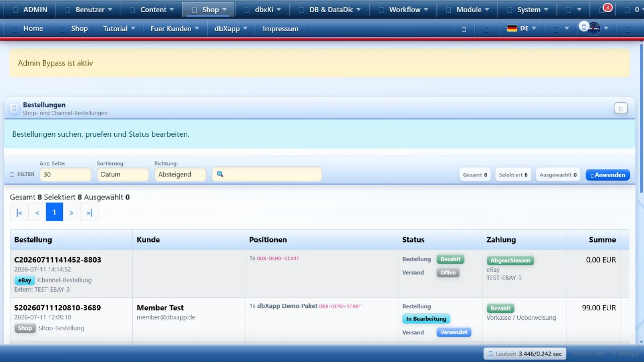Click the Gesamt 8 filter button

(475, 175)
